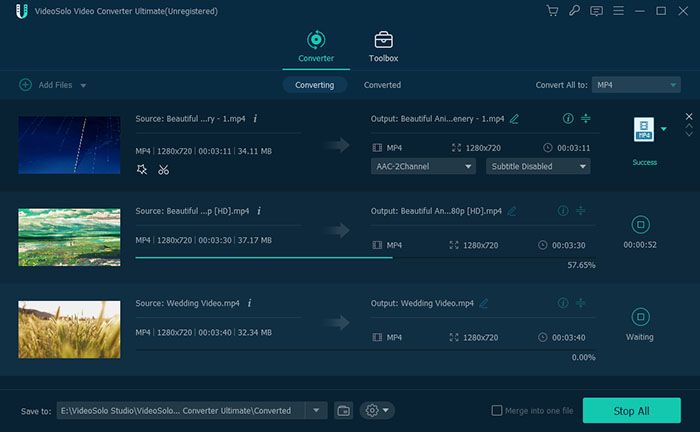Open the feedback message icon
Image resolution: width=700 pixels, height=432 pixels.
click(596, 11)
